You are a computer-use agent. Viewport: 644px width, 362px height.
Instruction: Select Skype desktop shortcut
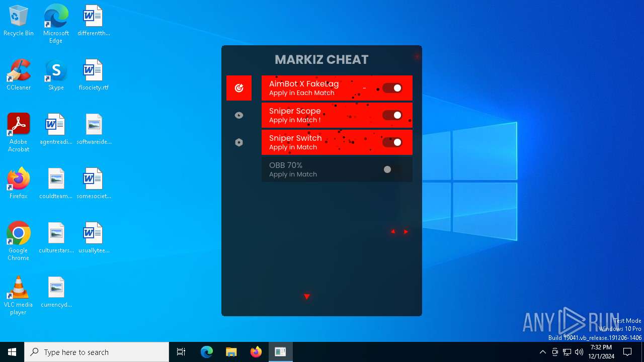(56, 75)
